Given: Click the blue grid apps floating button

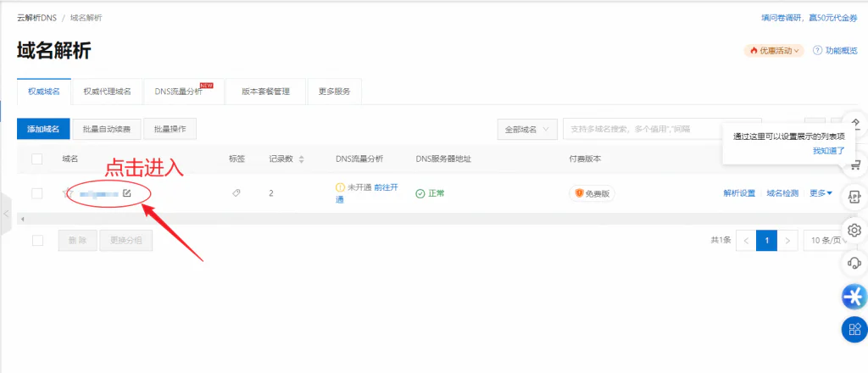Looking at the screenshot, I should click(854, 329).
